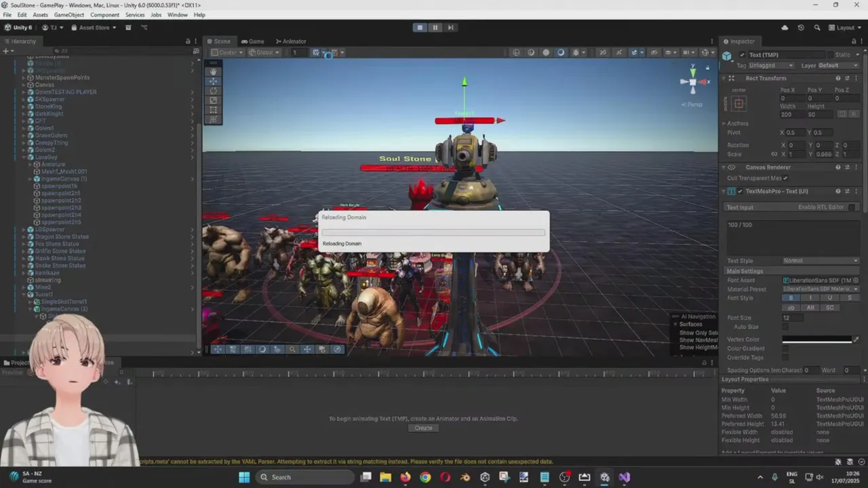Select the Hand view tool

click(213, 71)
